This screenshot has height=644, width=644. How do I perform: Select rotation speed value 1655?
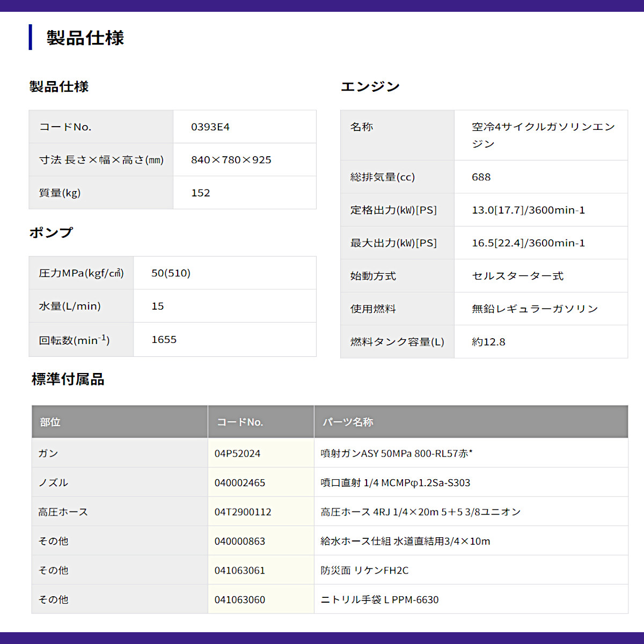pos(164,340)
